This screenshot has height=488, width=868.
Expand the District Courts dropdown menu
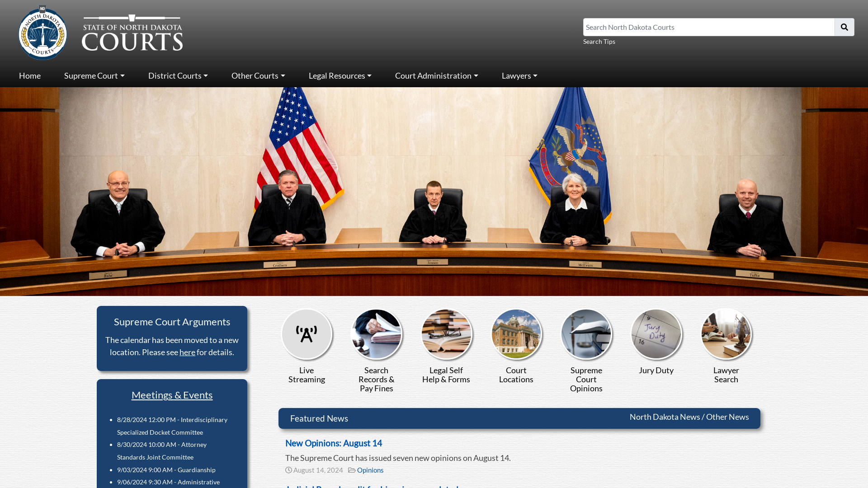(x=178, y=75)
